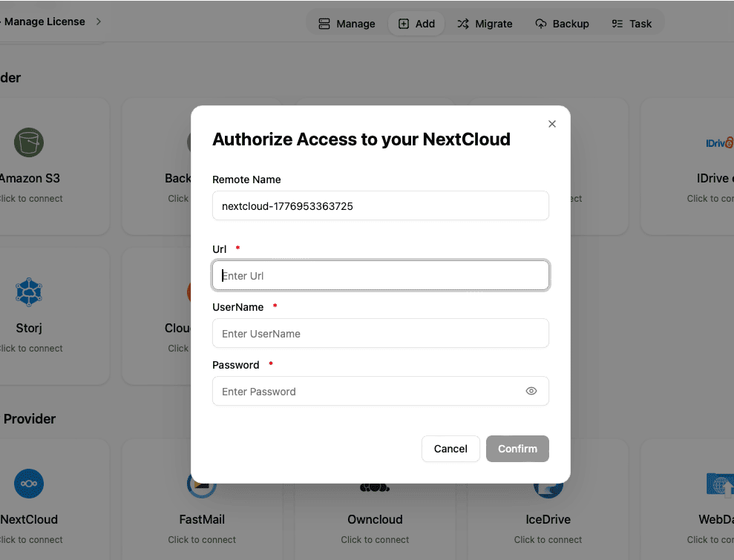Click the Storj provider icon

28,292
